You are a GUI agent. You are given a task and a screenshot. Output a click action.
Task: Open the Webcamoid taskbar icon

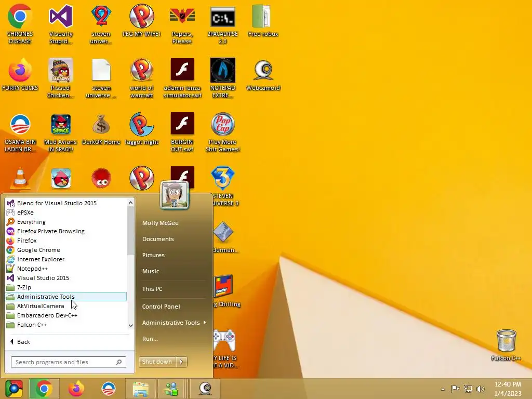(x=205, y=389)
